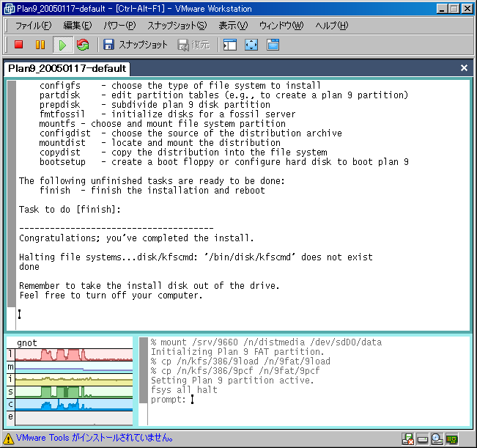
Task: Click 'Task to do [finish]:' line
Action: click(x=70, y=210)
